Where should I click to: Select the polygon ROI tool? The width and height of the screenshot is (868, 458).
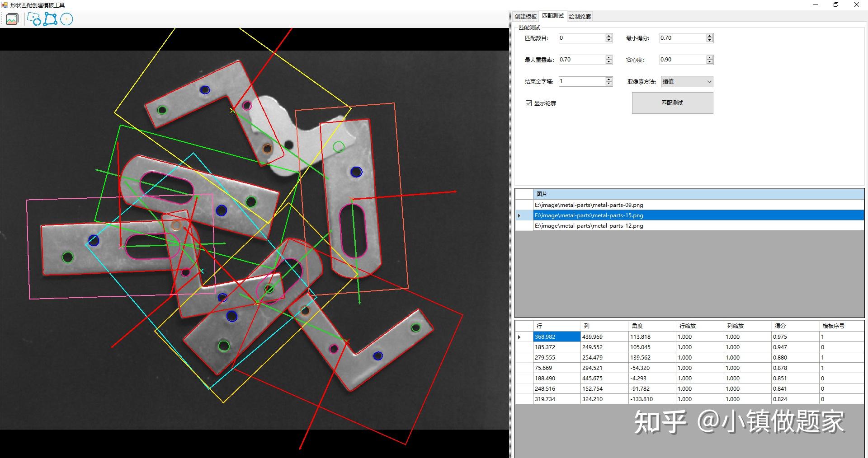(x=50, y=19)
